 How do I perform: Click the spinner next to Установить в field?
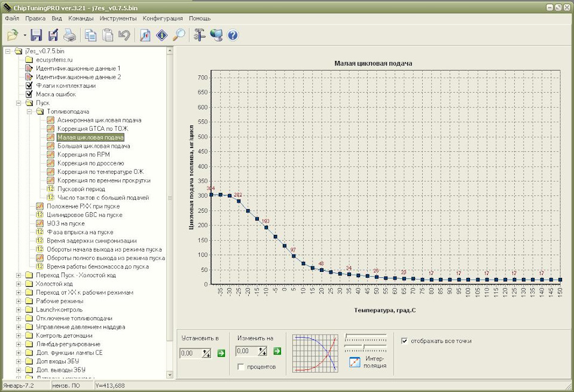point(206,353)
